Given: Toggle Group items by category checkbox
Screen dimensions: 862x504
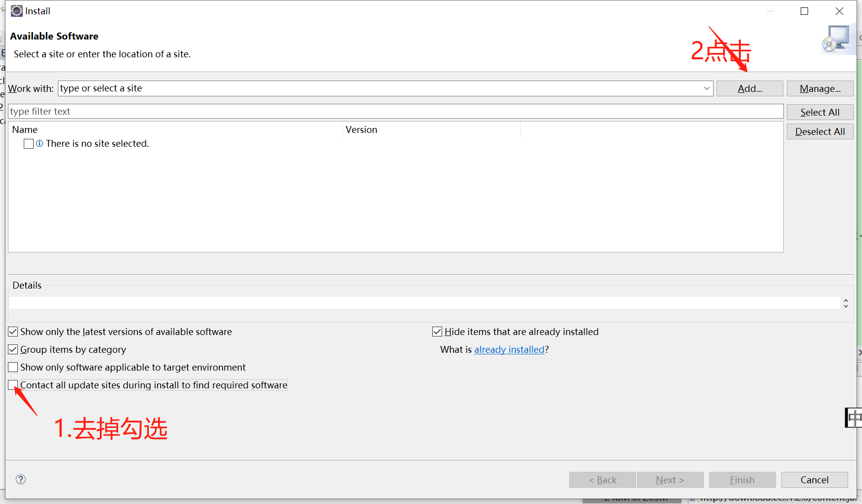Looking at the screenshot, I should 13,349.
